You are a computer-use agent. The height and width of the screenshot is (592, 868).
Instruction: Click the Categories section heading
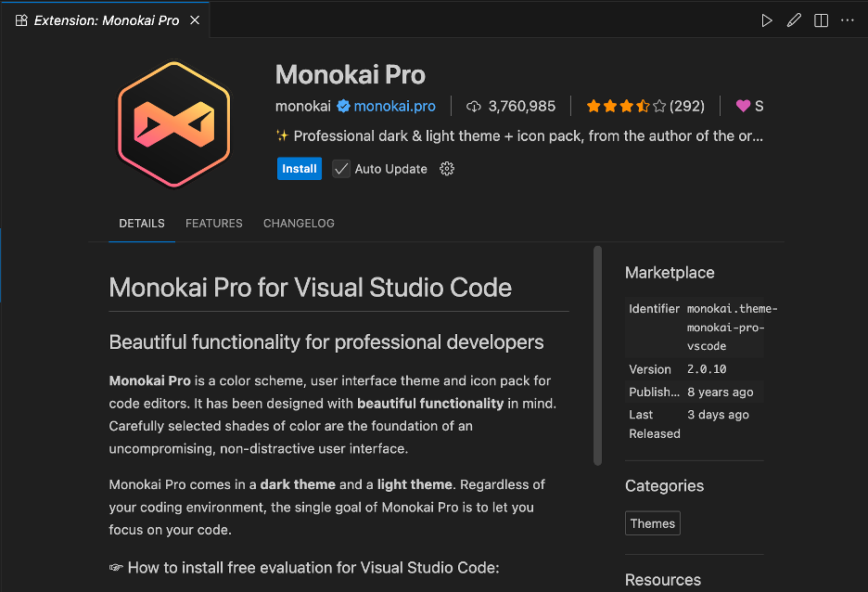[x=664, y=485]
